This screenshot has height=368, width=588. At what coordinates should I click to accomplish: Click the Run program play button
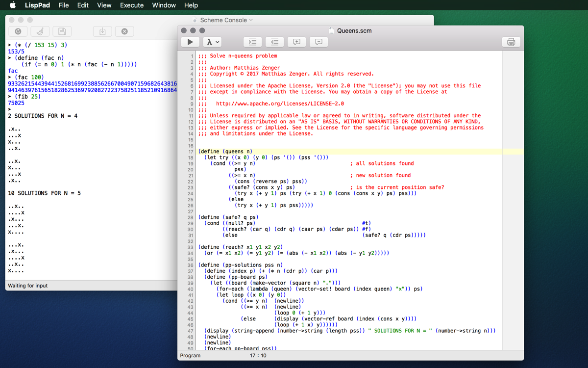click(190, 42)
